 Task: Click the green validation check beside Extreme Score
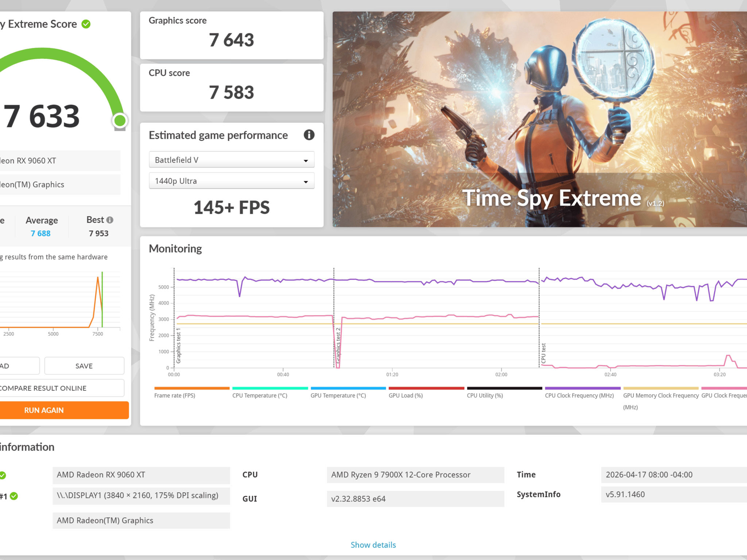pos(86,24)
